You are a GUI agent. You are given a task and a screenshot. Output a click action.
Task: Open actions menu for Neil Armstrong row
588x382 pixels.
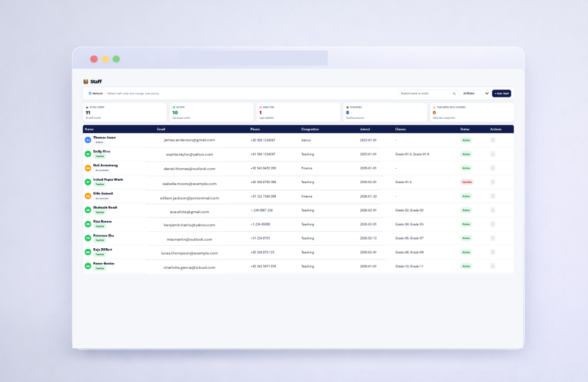(x=493, y=168)
